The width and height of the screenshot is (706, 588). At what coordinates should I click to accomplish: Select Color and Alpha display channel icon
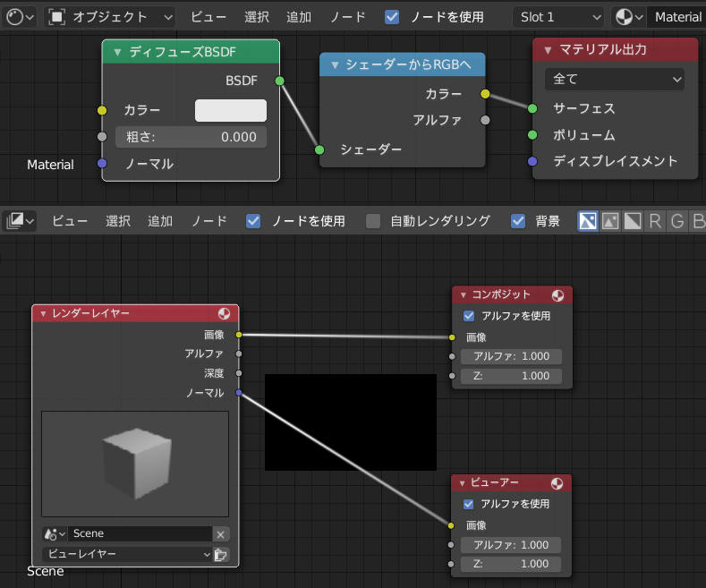[588, 221]
